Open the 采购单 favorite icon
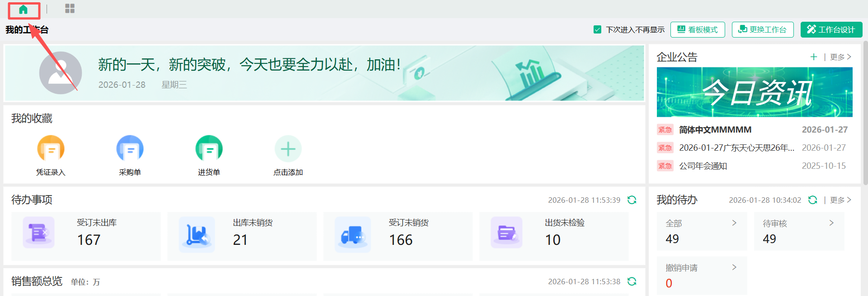 [130, 149]
